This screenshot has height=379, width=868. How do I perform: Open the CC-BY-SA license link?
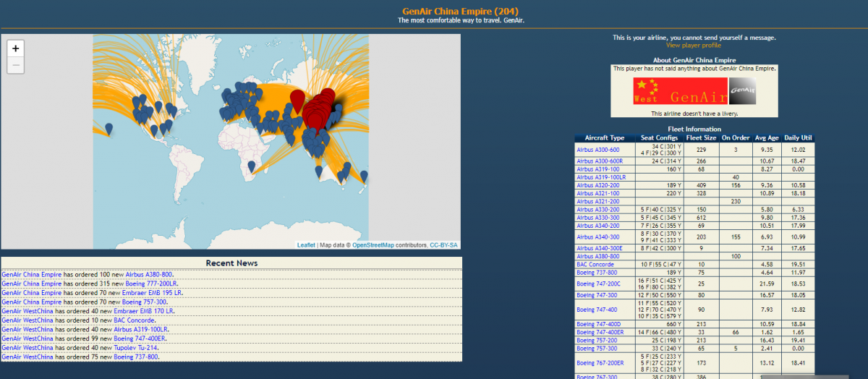click(444, 245)
